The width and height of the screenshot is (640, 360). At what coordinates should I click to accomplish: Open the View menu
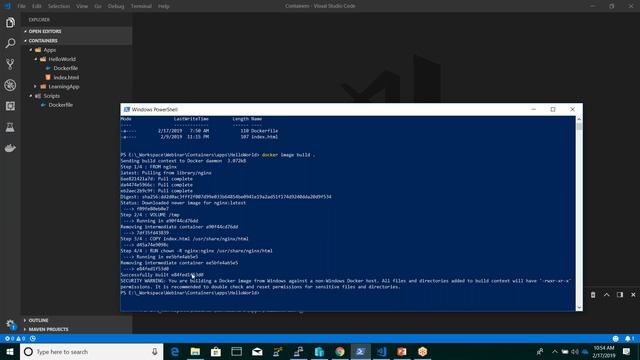click(x=82, y=6)
